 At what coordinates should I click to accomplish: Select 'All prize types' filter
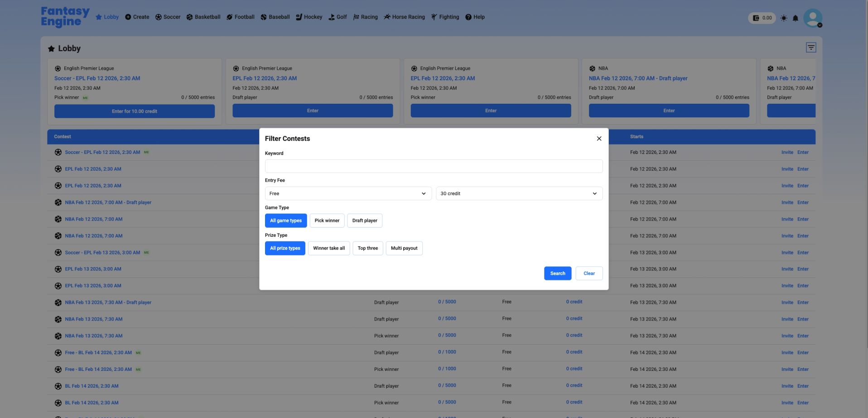285,248
